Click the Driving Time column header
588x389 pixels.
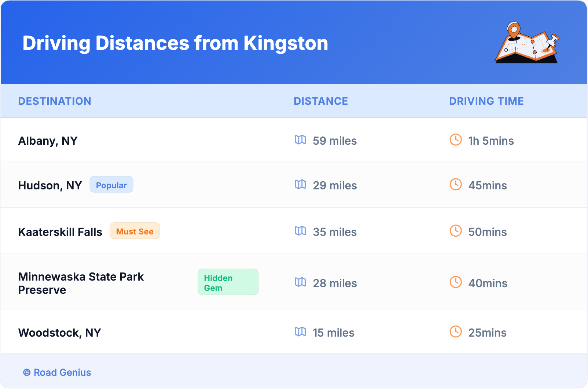tap(486, 101)
